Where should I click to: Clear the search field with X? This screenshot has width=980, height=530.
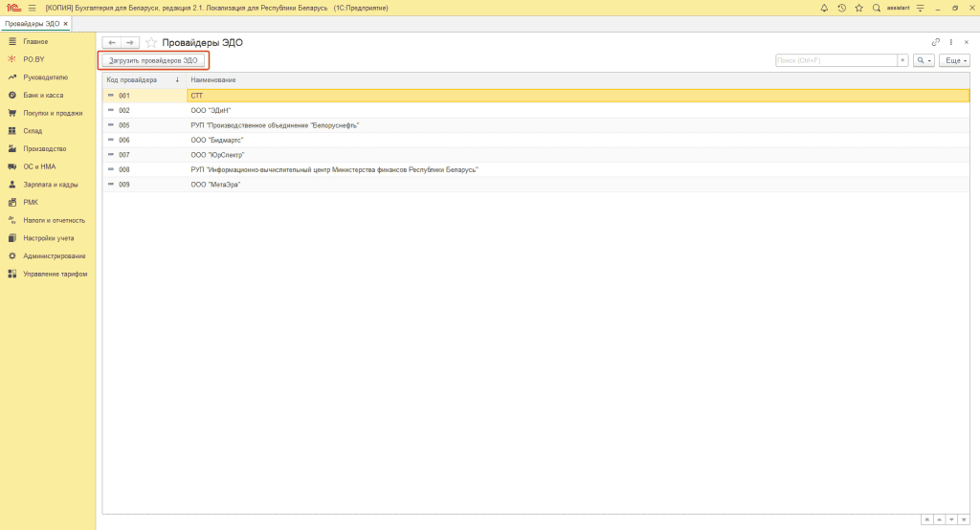(902, 60)
